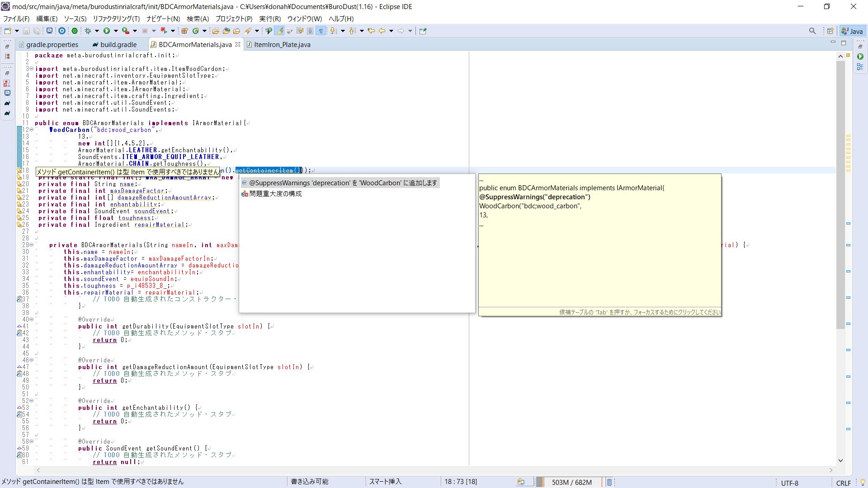Select 問題重大度の構成 proposal
The width and height of the screenshot is (868, 488).
click(x=275, y=193)
